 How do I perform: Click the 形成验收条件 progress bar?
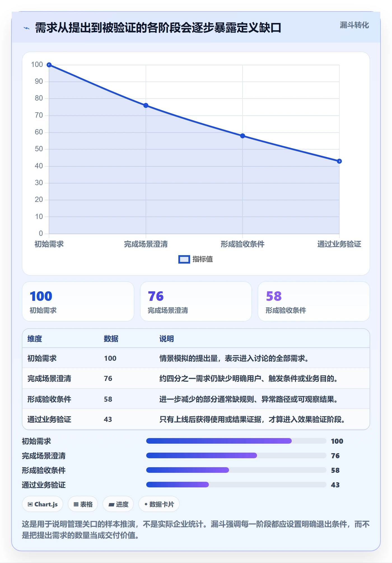(x=236, y=470)
